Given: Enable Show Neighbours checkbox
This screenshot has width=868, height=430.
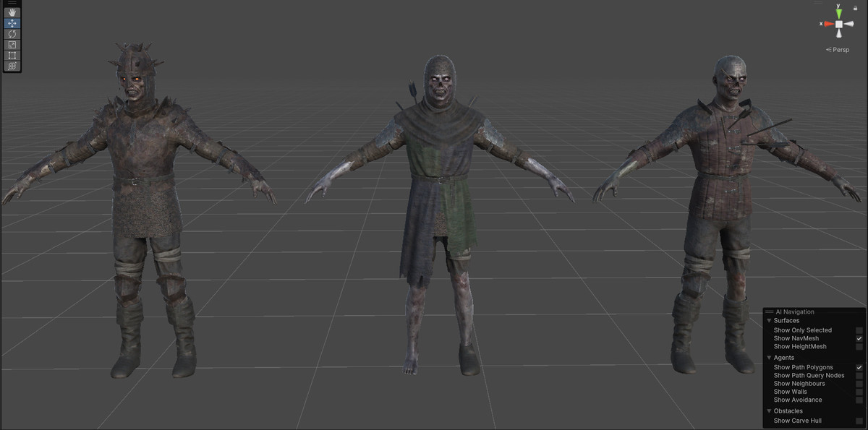Looking at the screenshot, I should 859,384.
